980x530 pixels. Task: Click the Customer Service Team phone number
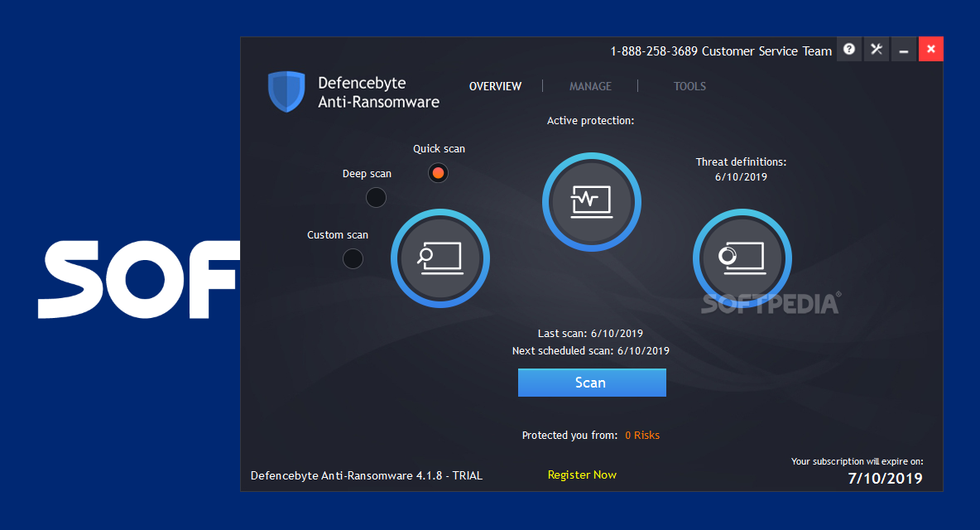click(654, 51)
